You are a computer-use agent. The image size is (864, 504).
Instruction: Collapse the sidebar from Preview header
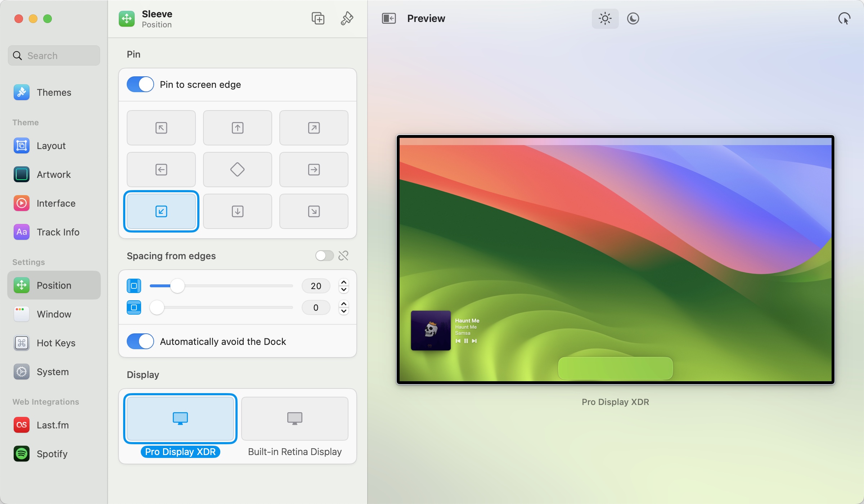tap(389, 18)
